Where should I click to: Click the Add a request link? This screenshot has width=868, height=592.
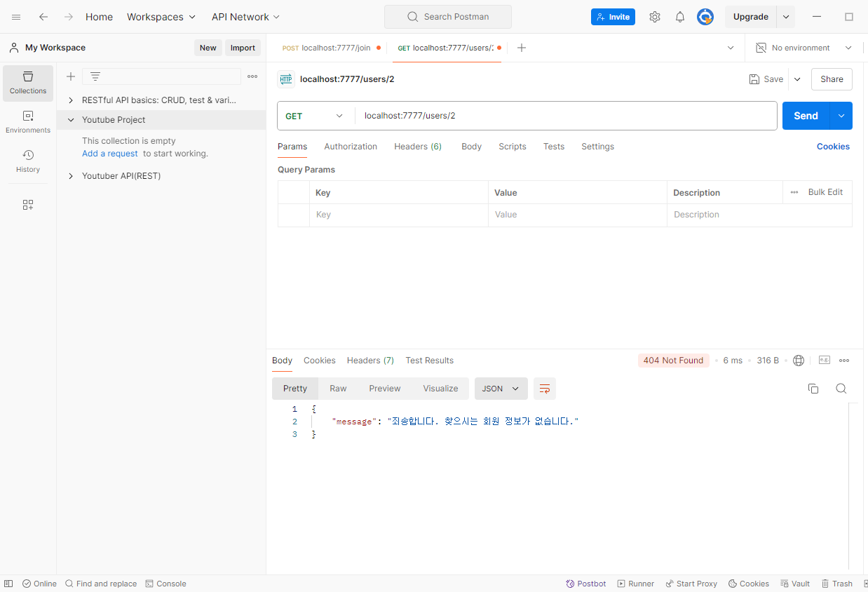click(110, 154)
